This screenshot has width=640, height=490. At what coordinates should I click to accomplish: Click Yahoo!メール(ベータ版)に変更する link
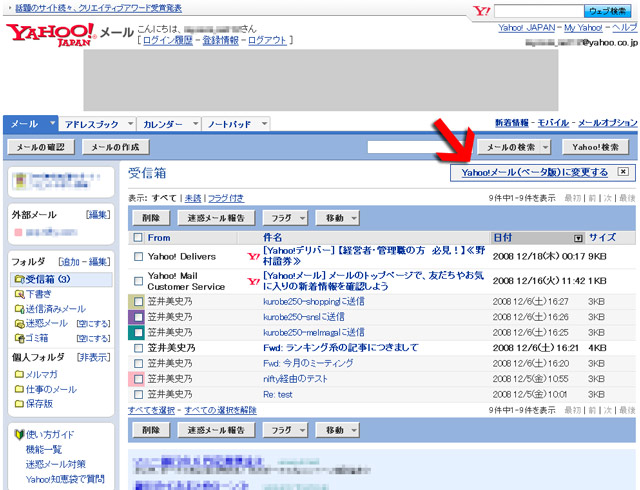[534, 172]
